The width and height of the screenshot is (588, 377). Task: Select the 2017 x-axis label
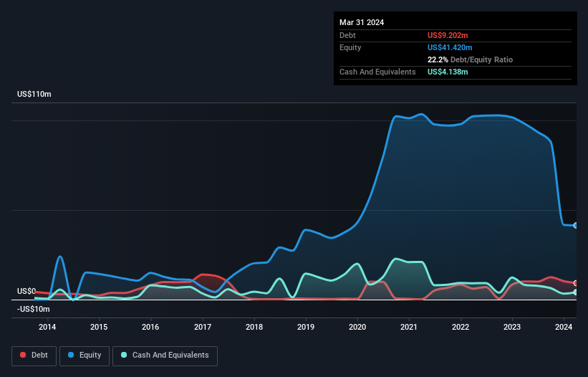pyautogui.click(x=203, y=327)
